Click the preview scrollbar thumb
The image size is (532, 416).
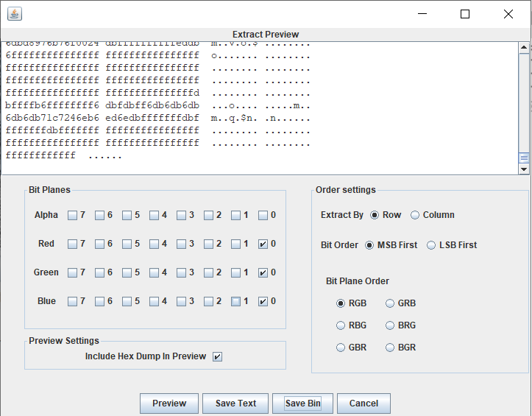[x=524, y=158]
